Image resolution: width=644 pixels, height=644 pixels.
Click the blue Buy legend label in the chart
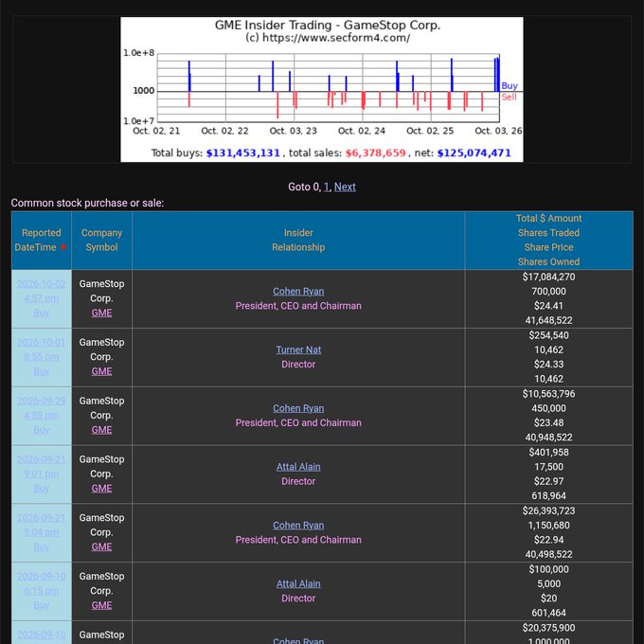tap(510, 86)
